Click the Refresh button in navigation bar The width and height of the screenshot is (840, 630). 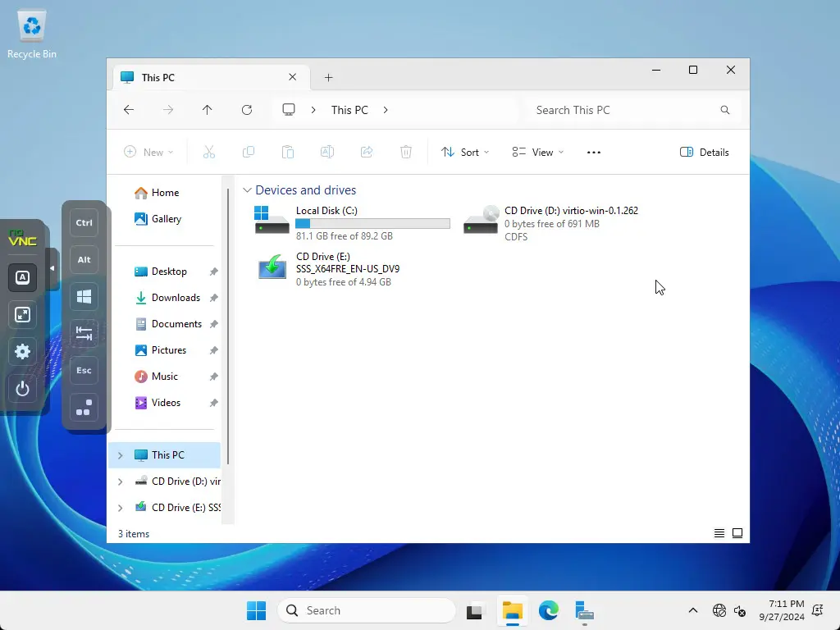pyautogui.click(x=247, y=110)
